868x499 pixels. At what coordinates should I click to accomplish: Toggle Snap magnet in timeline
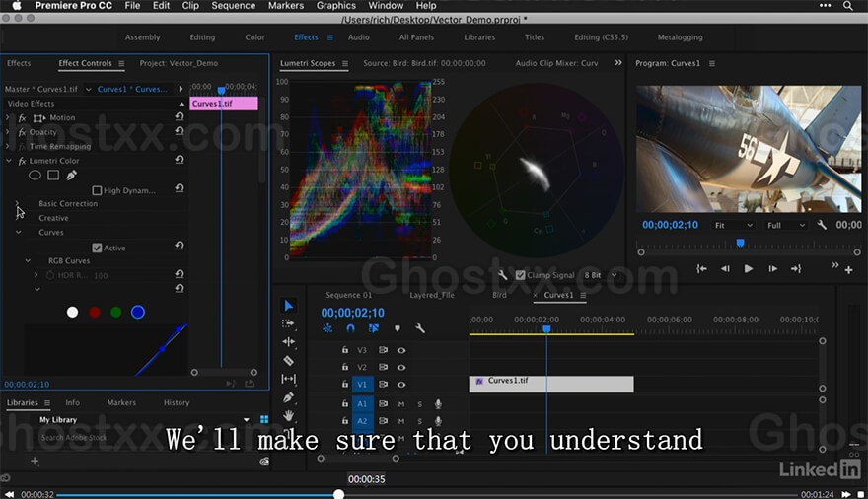350,328
